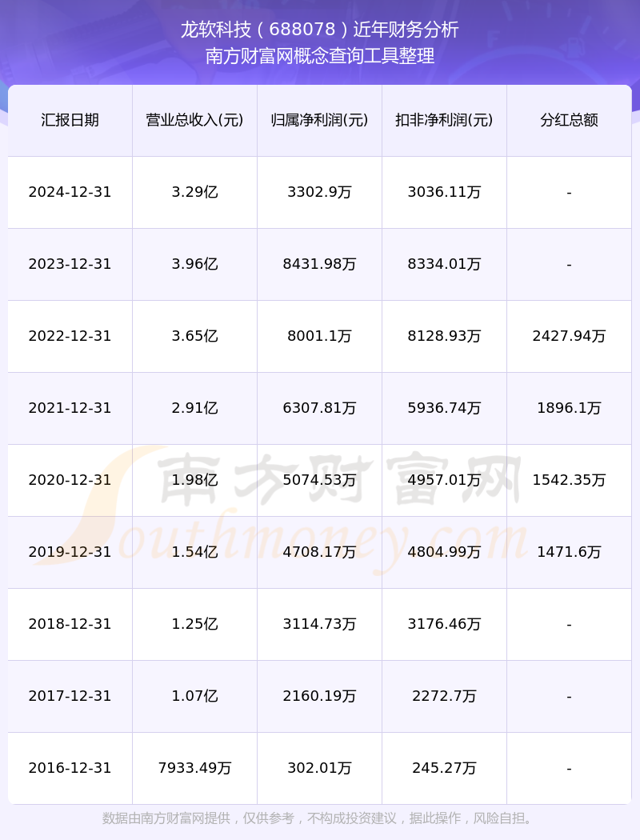
Task: Select the 7933.49万 revenue cell
Action: (x=194, y=768)
